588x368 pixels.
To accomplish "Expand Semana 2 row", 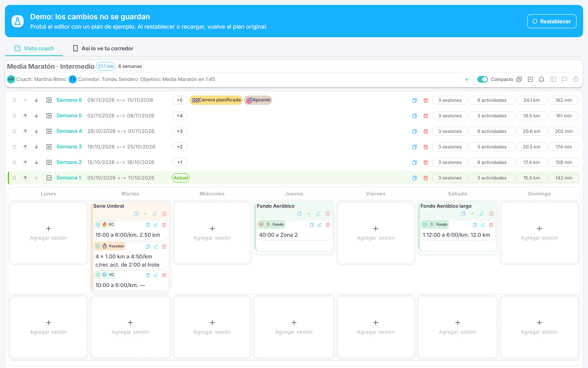I will coord(49,162).
